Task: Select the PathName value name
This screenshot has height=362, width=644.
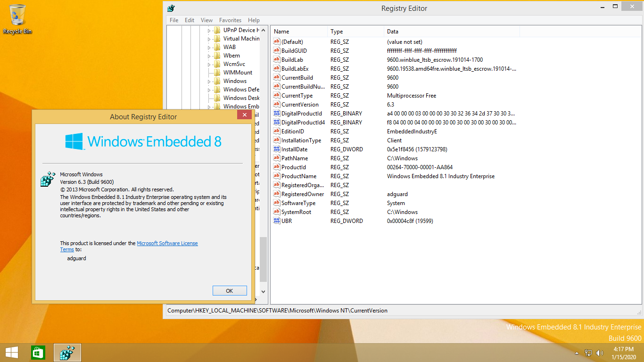Action: [x=295, y=158]
